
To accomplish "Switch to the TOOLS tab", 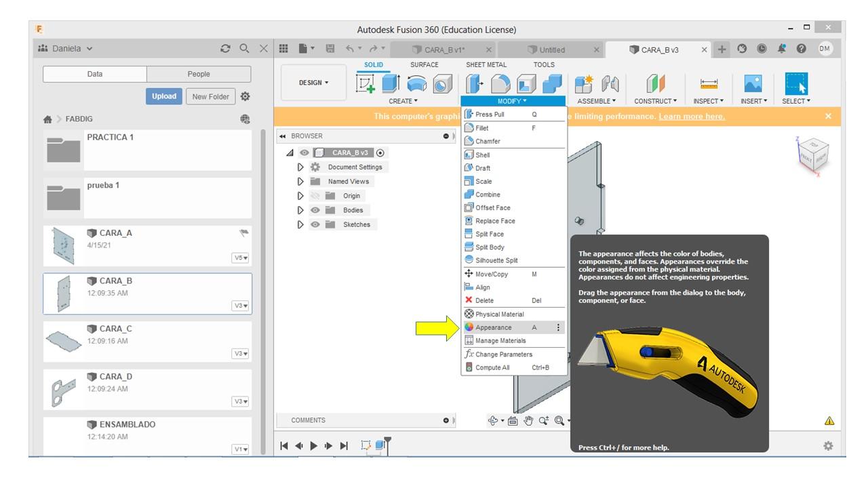I will pos(544,65).
